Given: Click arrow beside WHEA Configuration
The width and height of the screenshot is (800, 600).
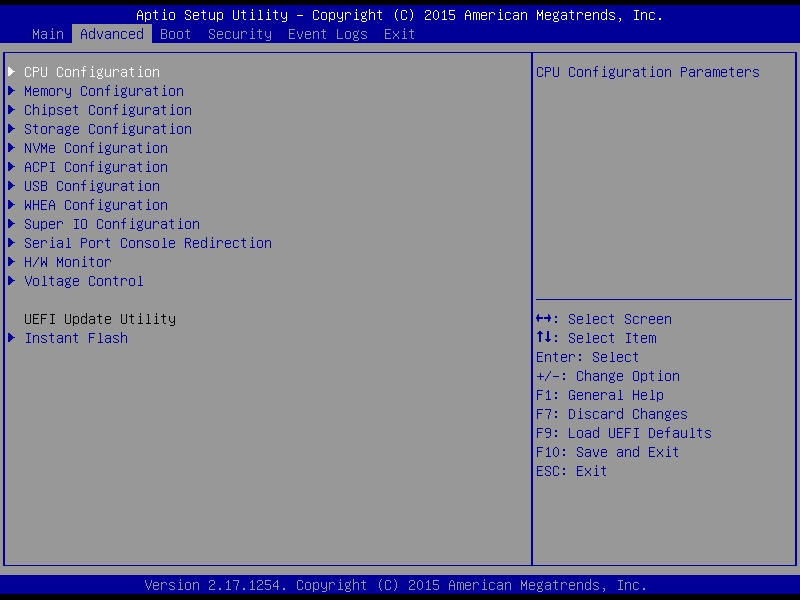Looking at the screenshot, I should point(12,205).
